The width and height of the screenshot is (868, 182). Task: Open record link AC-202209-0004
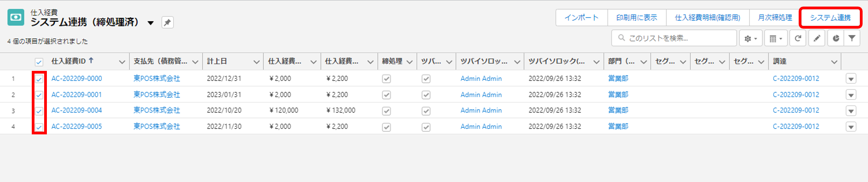77,110
